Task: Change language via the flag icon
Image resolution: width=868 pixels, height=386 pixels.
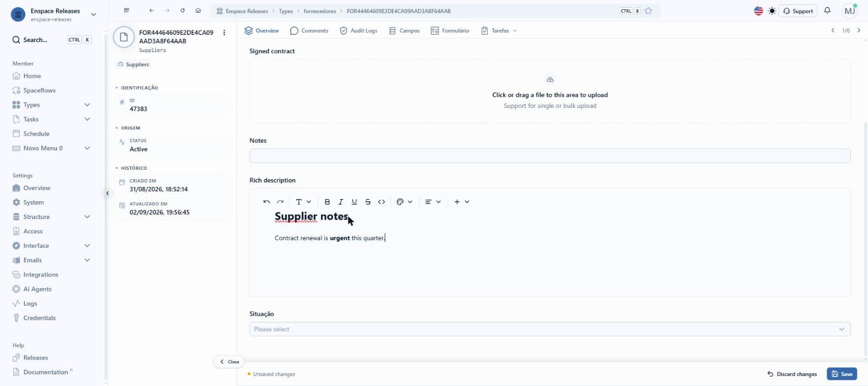Action: point(758,11)
